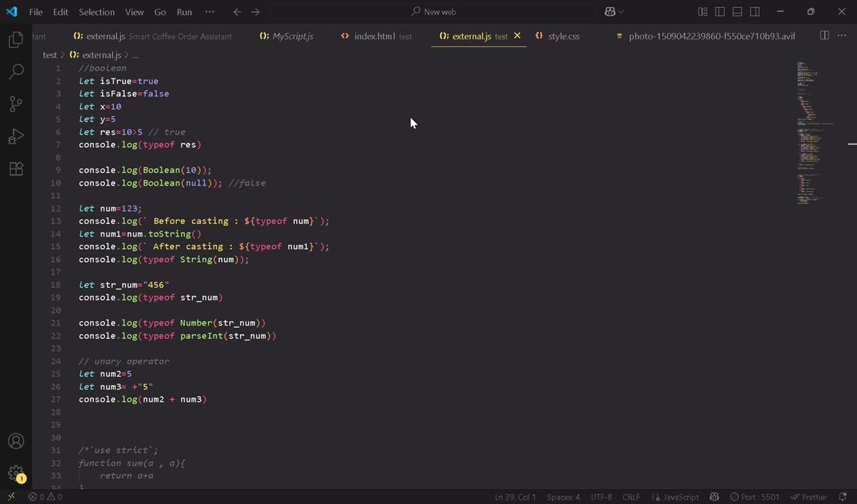Close the external.js test tab
This screenshot has width=857, height=504.
[517, 36]
